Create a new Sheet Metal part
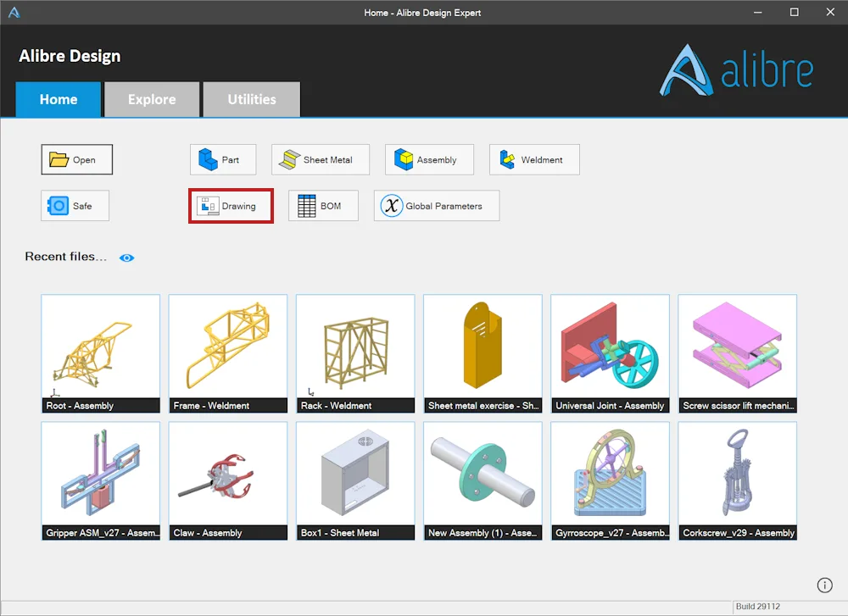848x616 pixels. click(321, 159)
